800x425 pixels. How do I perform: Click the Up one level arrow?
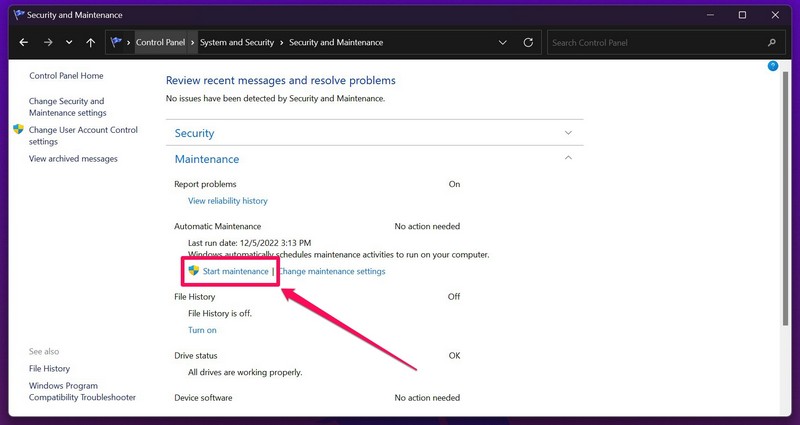[x=91, y=43]
